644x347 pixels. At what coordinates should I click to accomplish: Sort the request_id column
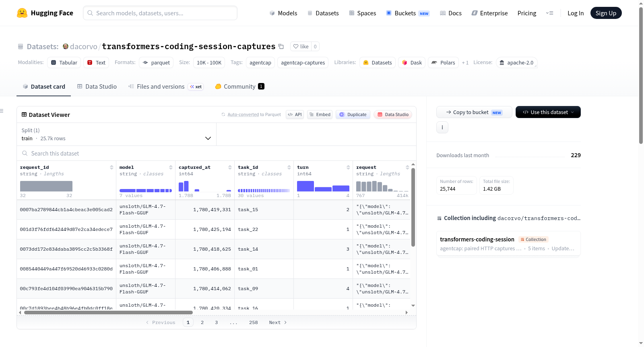click(111, 167)
